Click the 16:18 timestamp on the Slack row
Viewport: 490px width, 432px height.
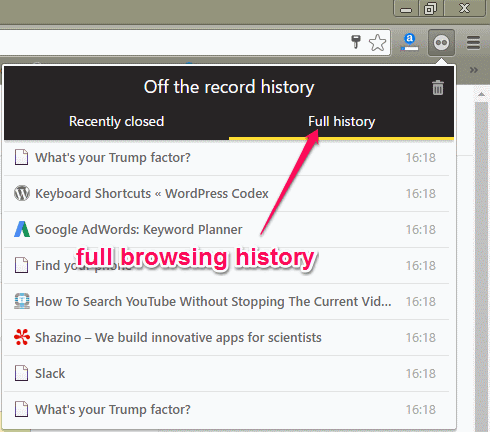[x=421, y=374]
